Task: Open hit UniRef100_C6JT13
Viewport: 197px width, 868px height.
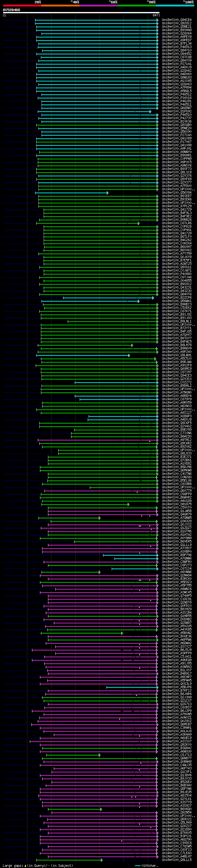Action: tap(176, 755)
